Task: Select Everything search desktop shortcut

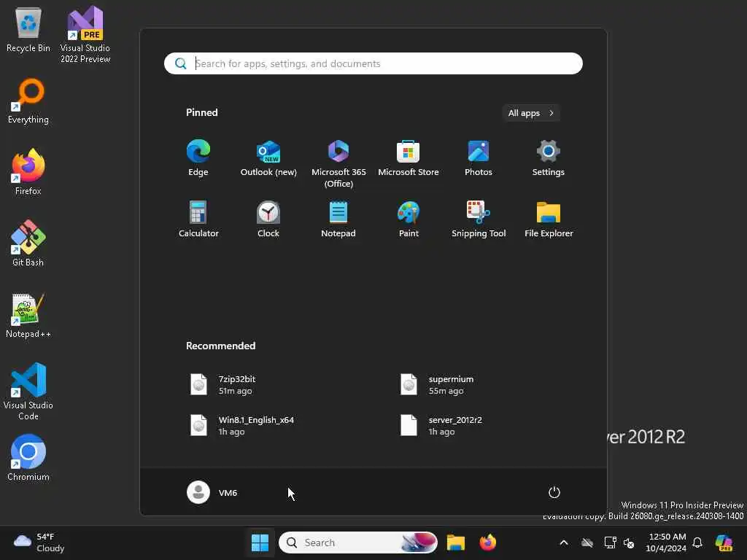Action: point(28,101)
